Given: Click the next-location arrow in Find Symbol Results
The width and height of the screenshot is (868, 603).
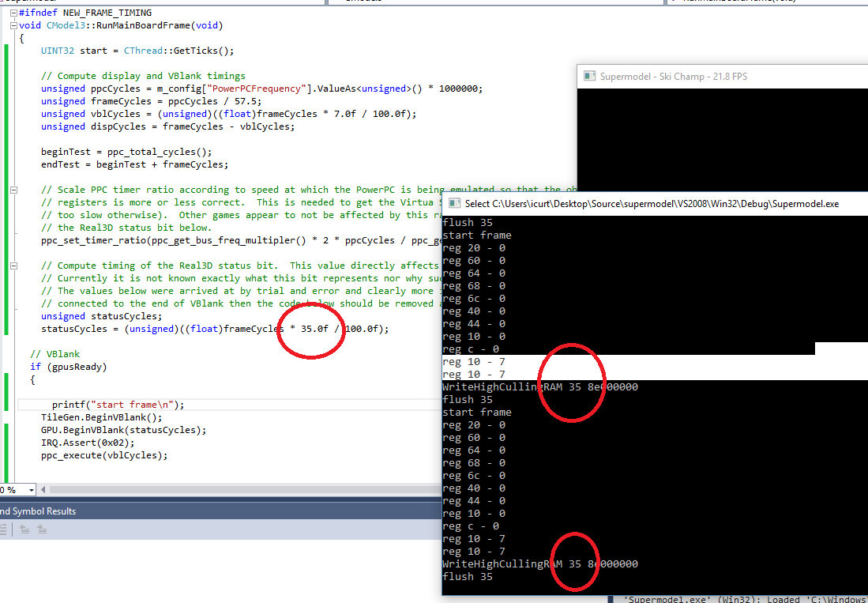Looking at the screenshot, I should coord(42,530).
